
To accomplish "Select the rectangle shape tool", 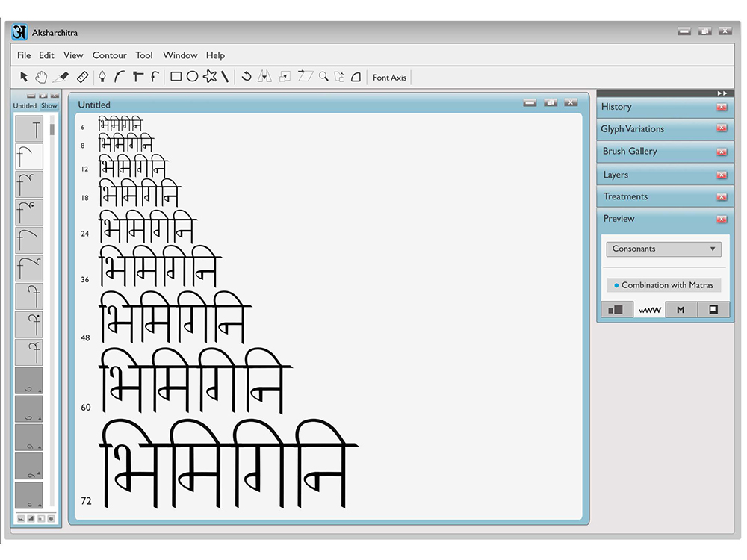I will (x=176, y=77).
